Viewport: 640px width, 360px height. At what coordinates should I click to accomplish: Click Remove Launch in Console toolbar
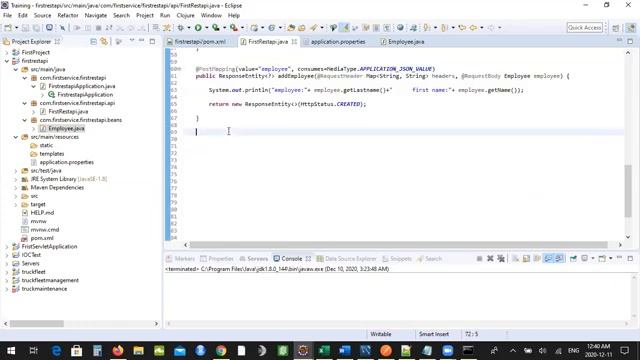[490, 259]
